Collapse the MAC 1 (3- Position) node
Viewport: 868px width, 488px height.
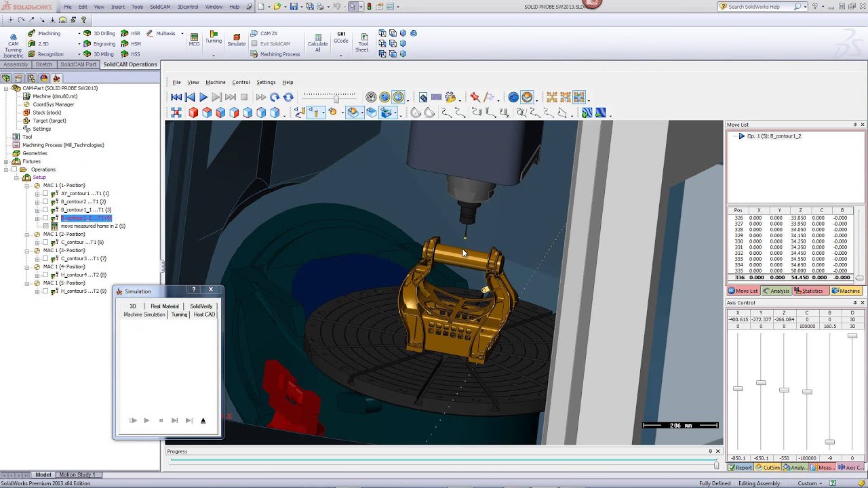[28, 250]
